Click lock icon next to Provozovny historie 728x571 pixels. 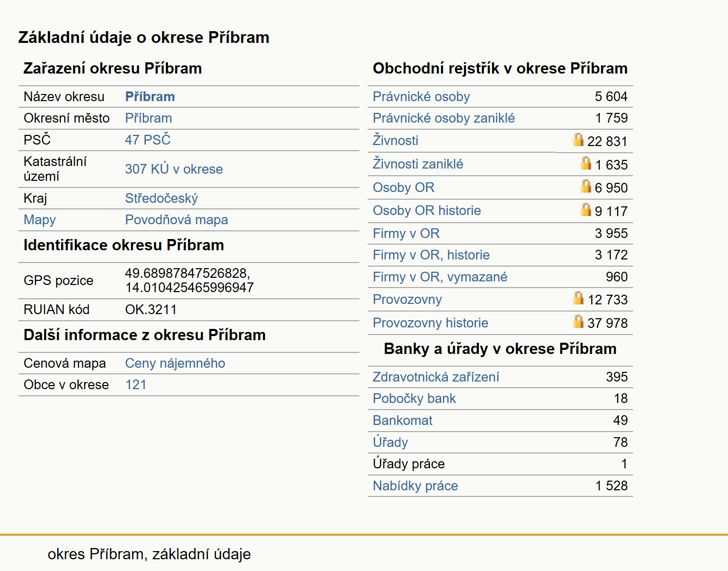click(x=578, y=321)
